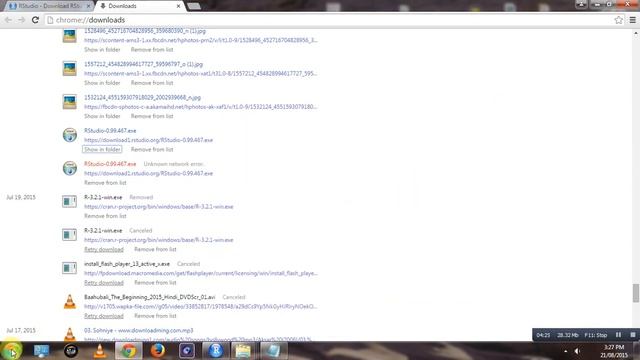640x360 pixels.
Task: Click the 1532124 jpg image file icon
Action: (70, 102)
